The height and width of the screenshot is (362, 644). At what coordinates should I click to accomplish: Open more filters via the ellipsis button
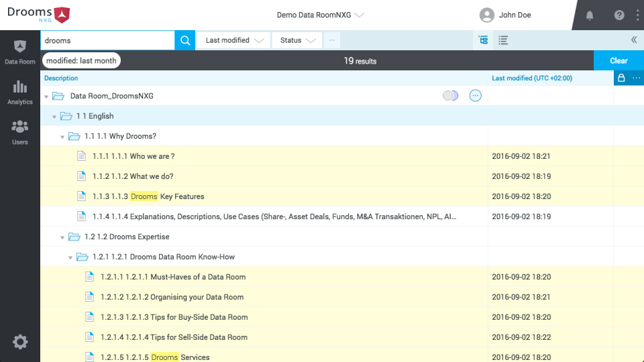point(332,40)
